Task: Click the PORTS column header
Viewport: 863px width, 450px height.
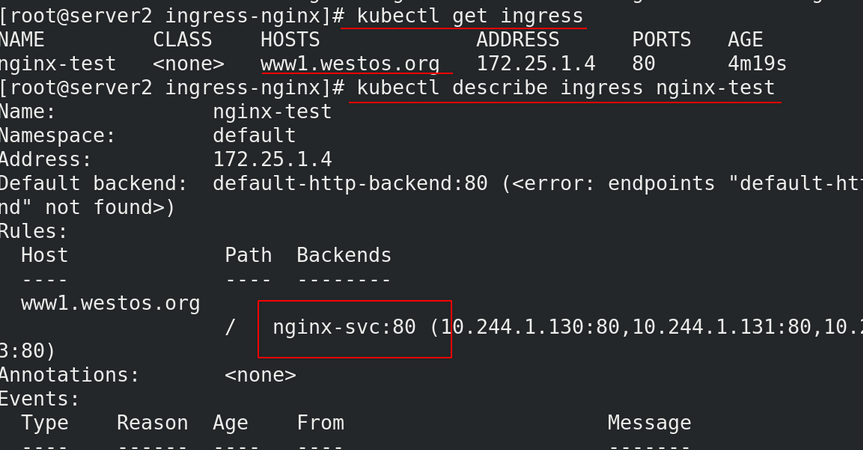Action: [661, 40]
